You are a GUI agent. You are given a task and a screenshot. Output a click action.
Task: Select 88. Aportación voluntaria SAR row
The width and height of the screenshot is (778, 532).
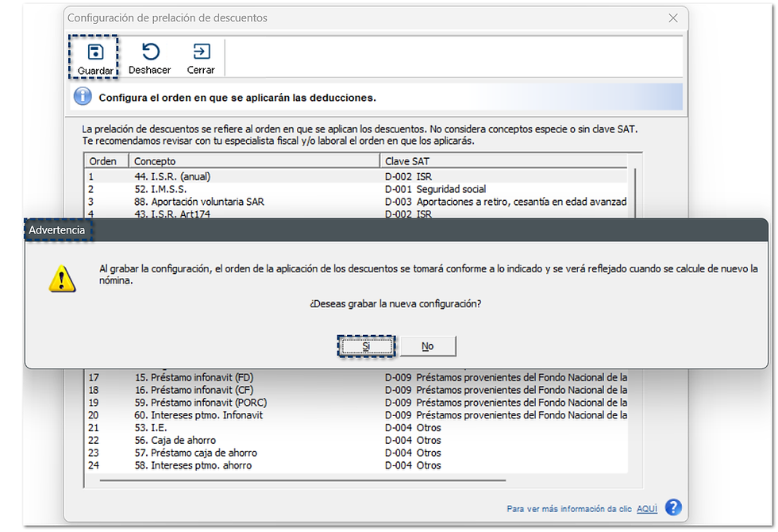pos(356,202)
